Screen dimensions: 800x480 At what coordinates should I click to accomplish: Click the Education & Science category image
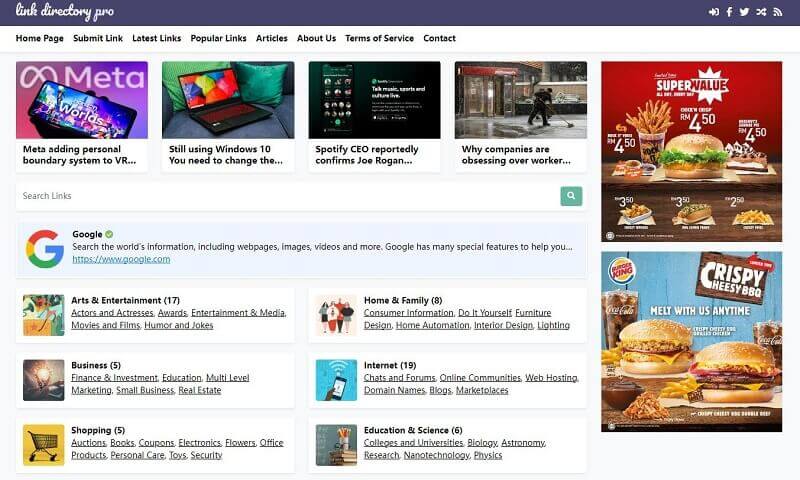pyautogui.click(x=336, y=445)
